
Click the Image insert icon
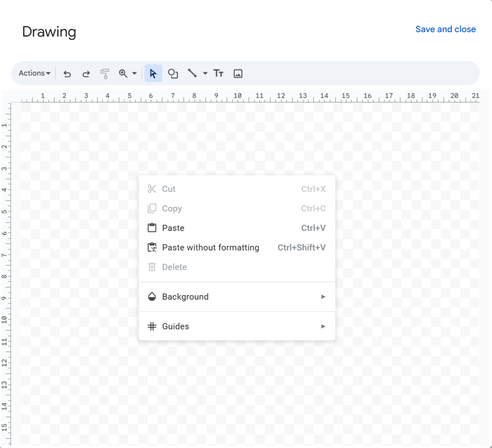238,73
